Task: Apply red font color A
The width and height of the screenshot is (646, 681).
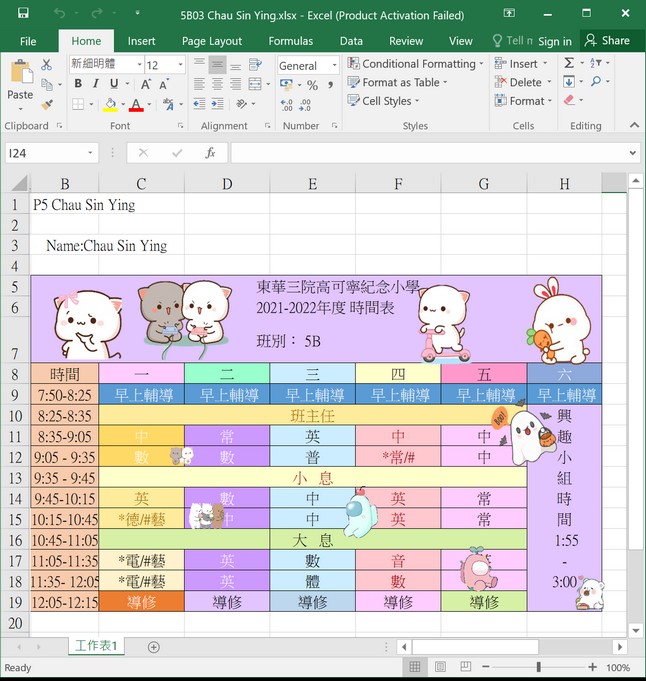Action: pos(136,105)
